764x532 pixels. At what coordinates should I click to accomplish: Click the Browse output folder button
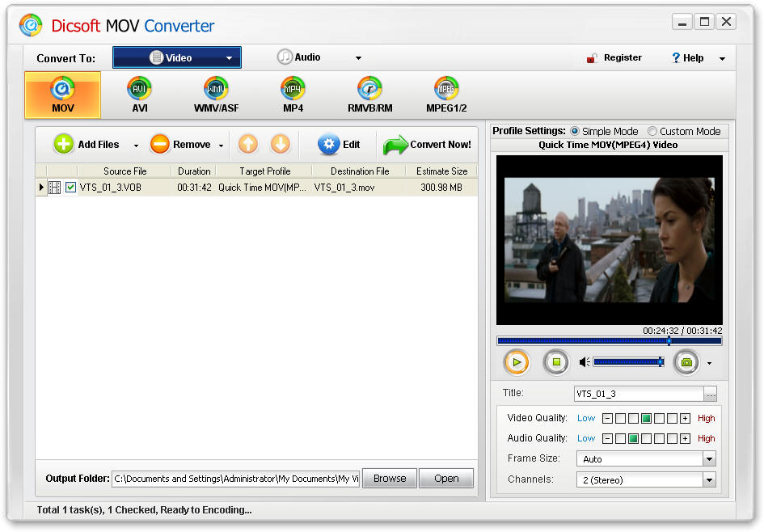click(x=390, y=479)
